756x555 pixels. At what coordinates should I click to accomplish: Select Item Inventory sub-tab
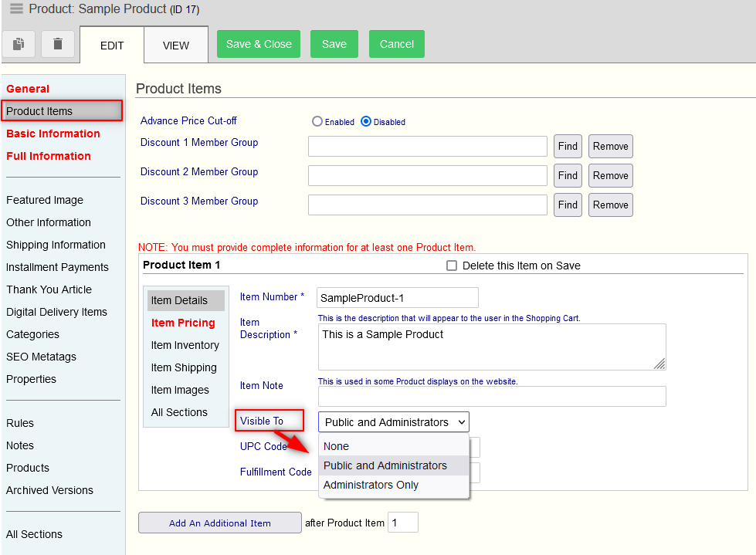(x=185, y=345)
